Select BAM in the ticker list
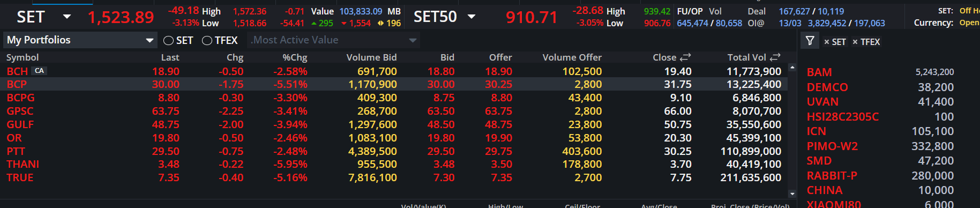Screen dimensions: 980x208 pos(819,72)
